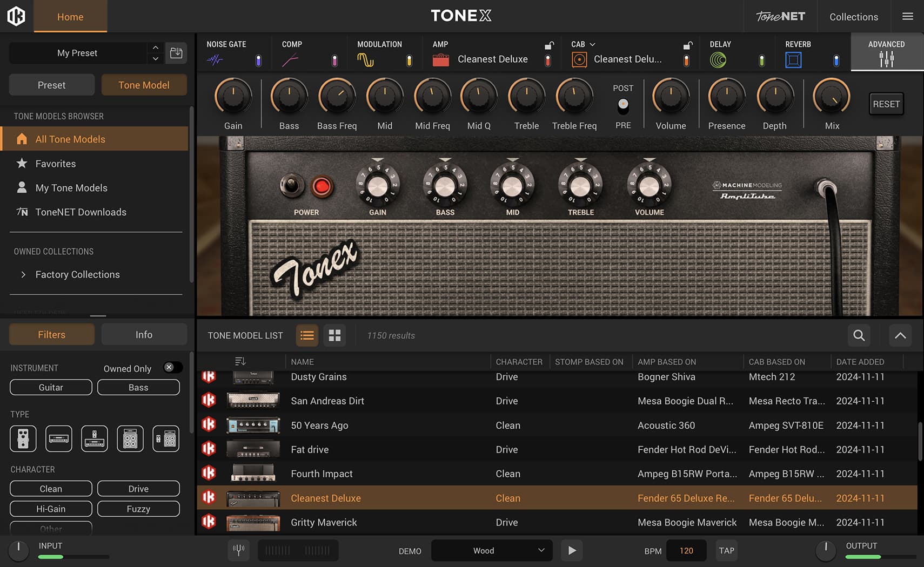
Task: Switch to grid view of tone models
Action: point(334,335)
